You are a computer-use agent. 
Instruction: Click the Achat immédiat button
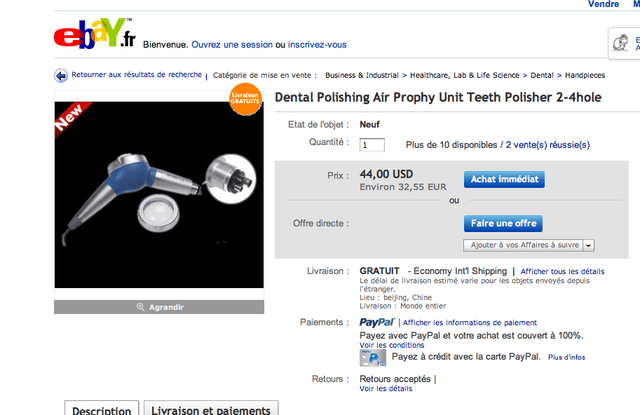pyautogui.click(x=504, y=180)
